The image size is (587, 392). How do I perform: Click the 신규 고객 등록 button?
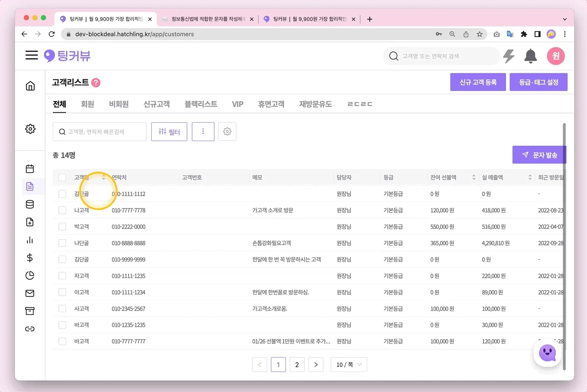click(x=478, y=82)
